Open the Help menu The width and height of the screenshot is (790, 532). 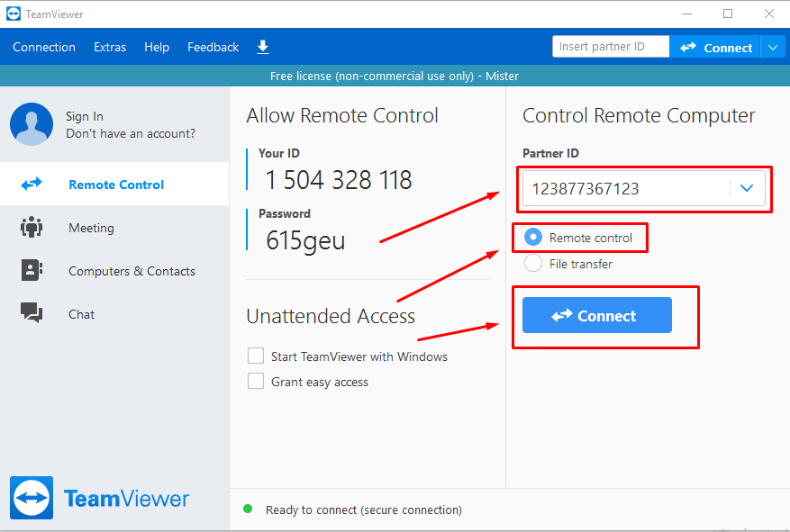pyautogui.click(x=157, y=48)
